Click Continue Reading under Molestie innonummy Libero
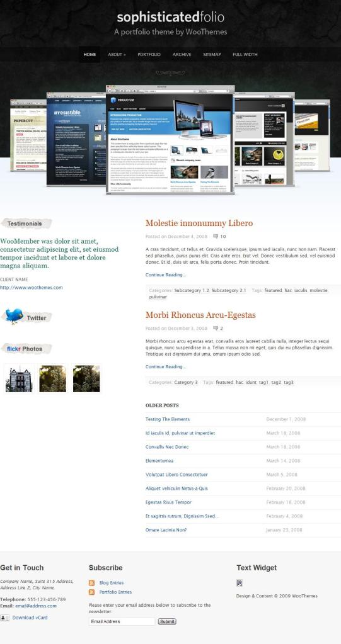Viewport: 341px width, 644px height. pos(166,274)
